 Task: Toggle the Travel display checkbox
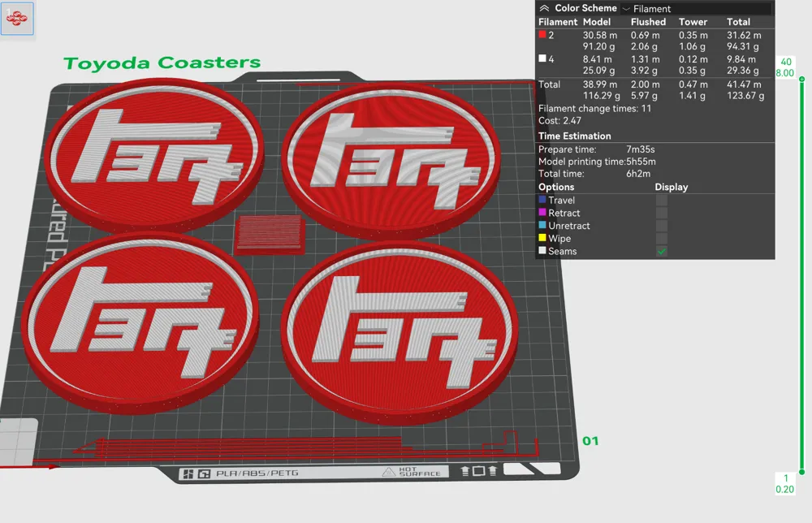(x=661, y=201)
